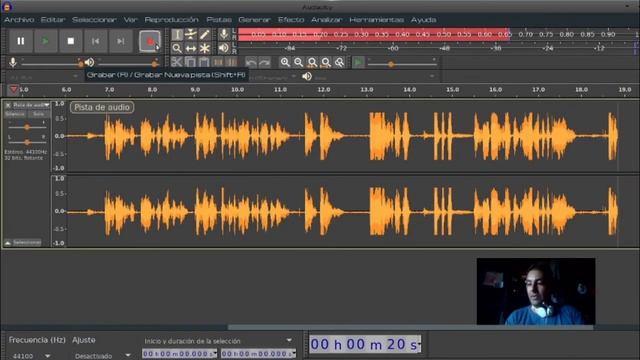Image resolution: width=640 pixels, height=360 pixels.
Task: Click the timeline ruler at 12.0
Action: tap(324, 89)
